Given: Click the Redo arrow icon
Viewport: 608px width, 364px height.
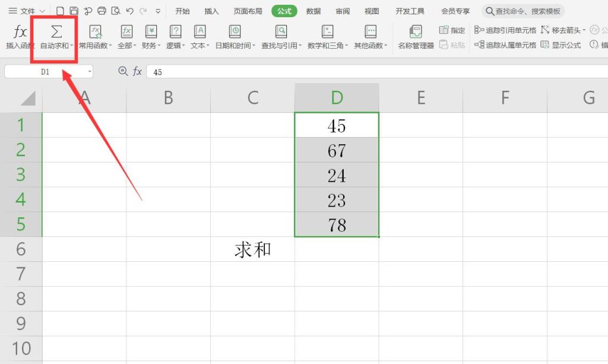Looking at the screenshot, I should tap(143, 11).
